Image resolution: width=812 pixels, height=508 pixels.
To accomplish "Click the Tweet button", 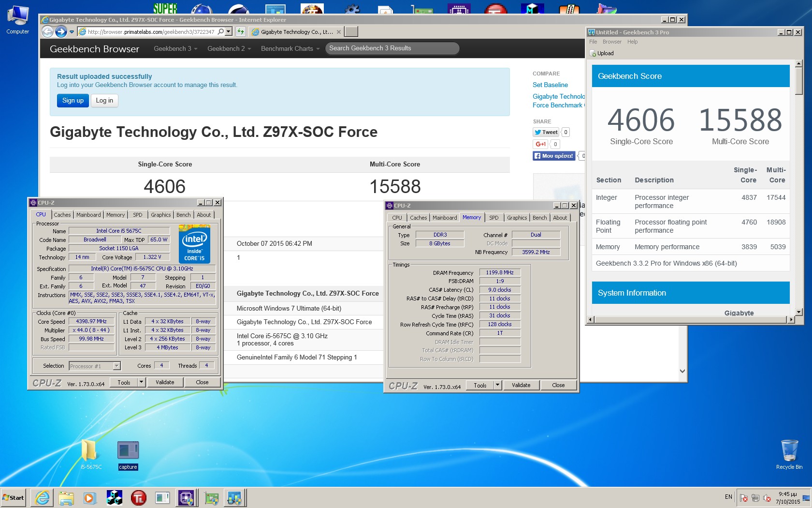I will [546, 132].
